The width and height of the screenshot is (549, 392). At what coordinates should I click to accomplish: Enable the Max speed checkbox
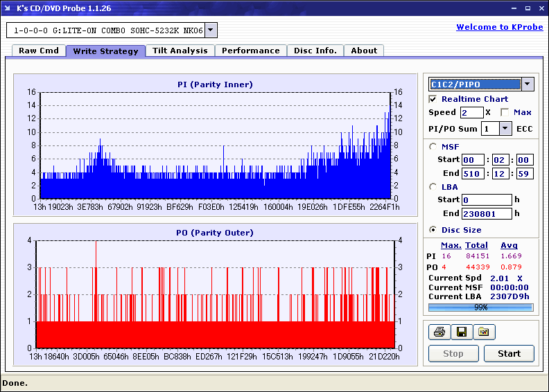coord(505,112)
